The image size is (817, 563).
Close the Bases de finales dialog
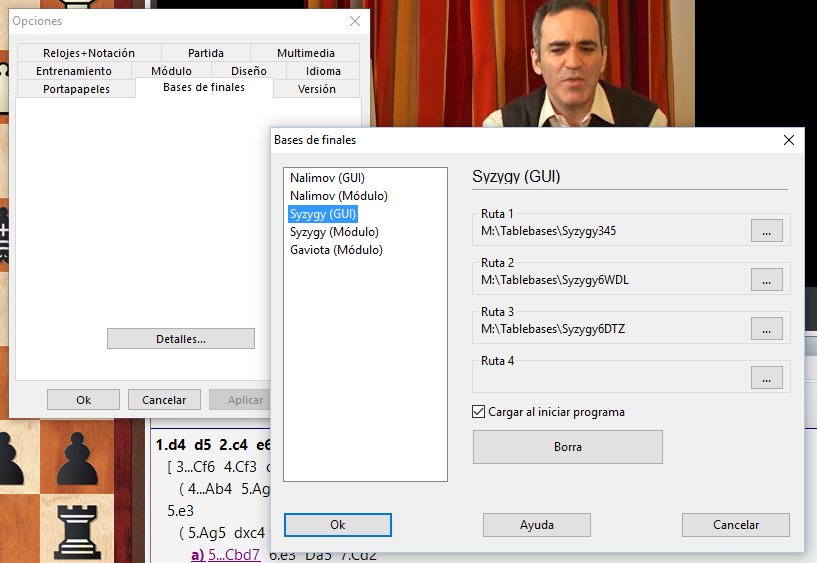(789, 140)
